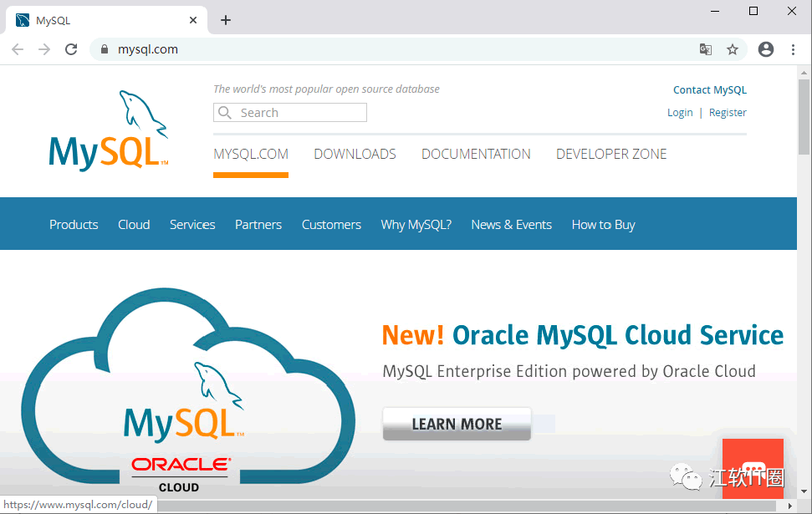
Task: Click the browser forward arrow
Action: click(x=44, y=49)
